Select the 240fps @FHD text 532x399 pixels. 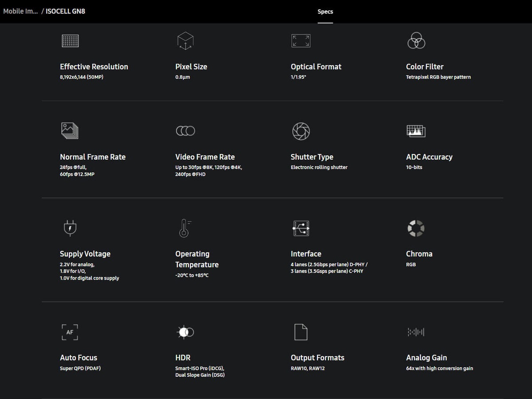(x=190, y=174)
